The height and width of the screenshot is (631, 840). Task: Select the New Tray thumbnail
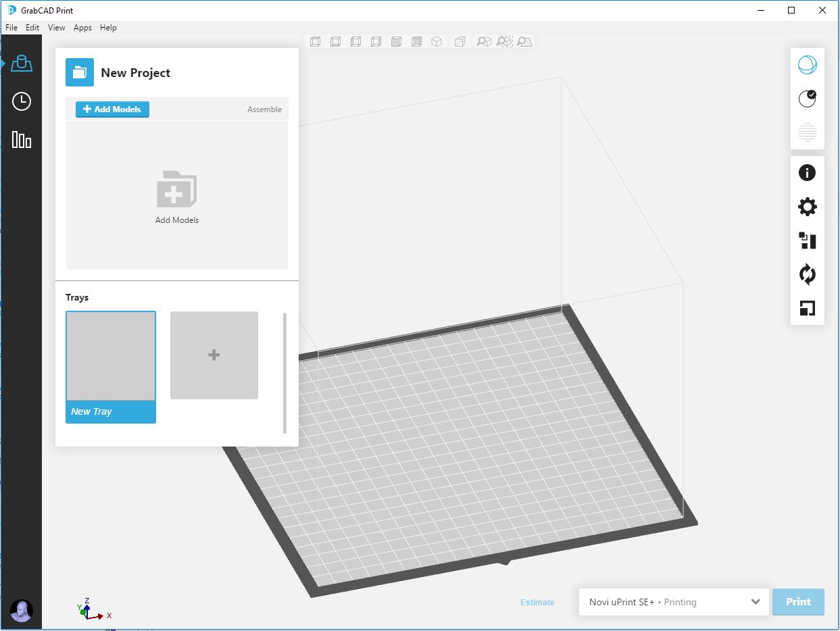coord(111,368)
